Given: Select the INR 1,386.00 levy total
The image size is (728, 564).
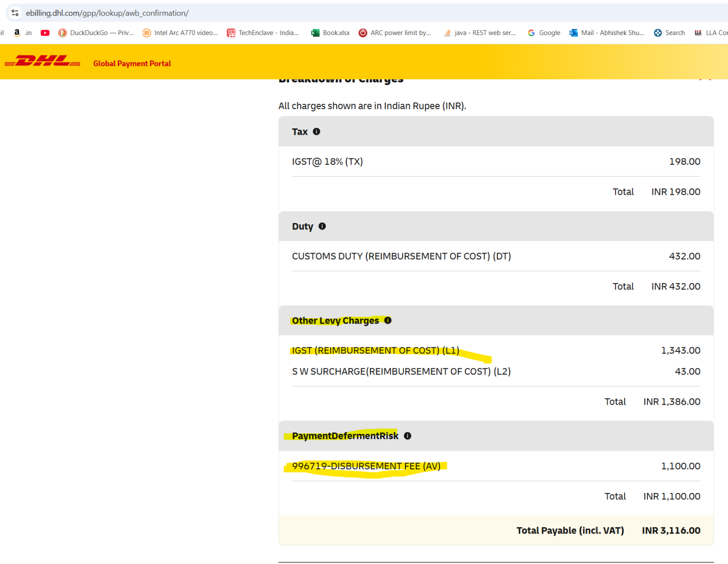Looking at the screenshot, I should click(x=672, y=401).
